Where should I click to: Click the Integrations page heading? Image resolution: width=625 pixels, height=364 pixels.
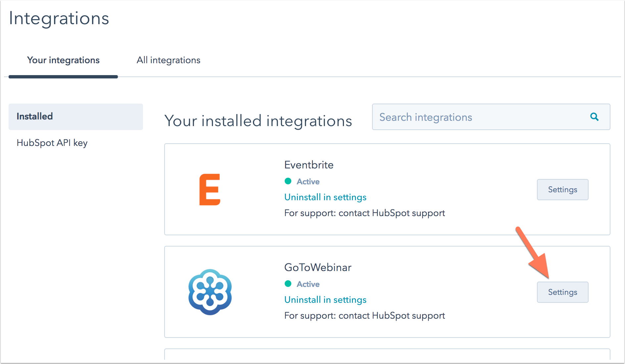(x=59, y=19)
